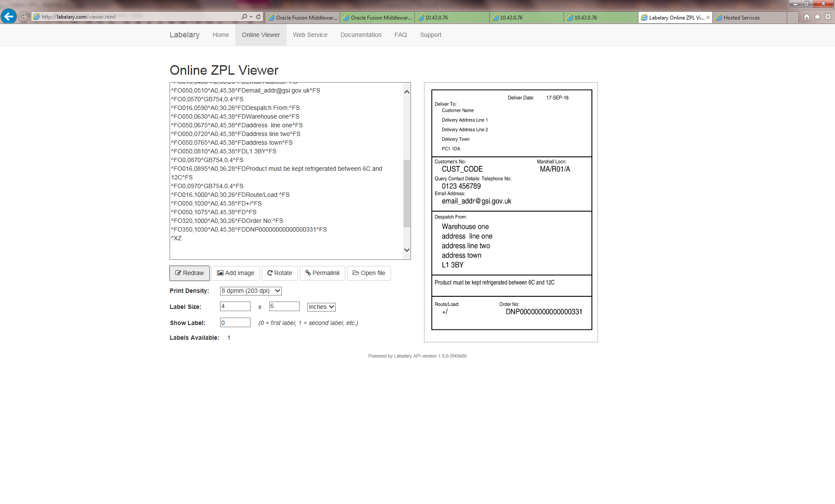
Task: Open the label size units dropdown
Action: [321, 307]
